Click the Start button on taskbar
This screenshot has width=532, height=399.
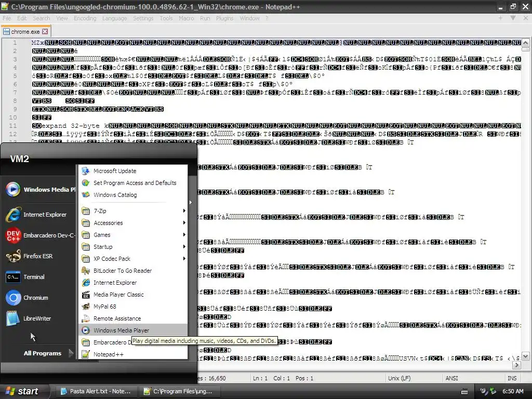tap(23, 391)
